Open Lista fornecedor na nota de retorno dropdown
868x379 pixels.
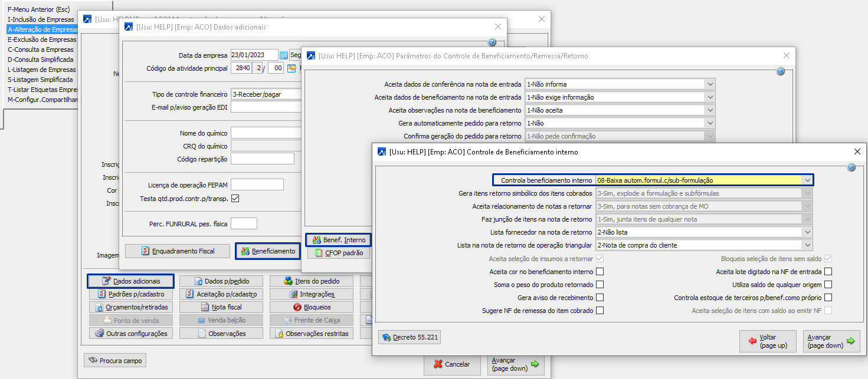coord(807,232)
